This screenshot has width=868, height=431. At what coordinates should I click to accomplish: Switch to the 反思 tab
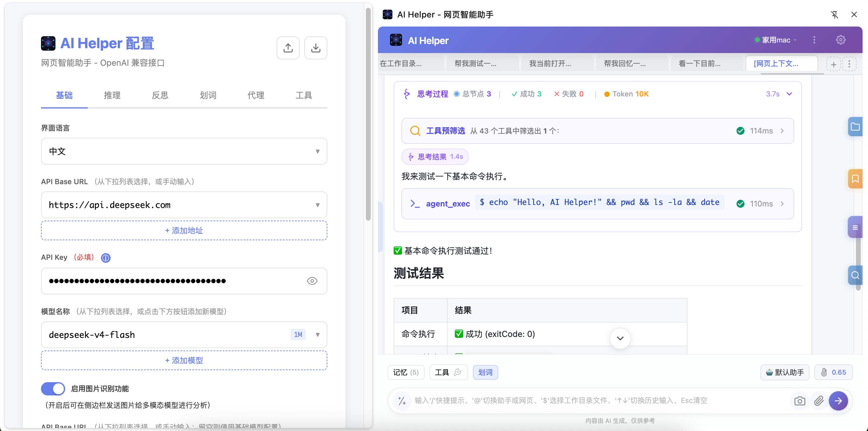click(x=160, y=95)
